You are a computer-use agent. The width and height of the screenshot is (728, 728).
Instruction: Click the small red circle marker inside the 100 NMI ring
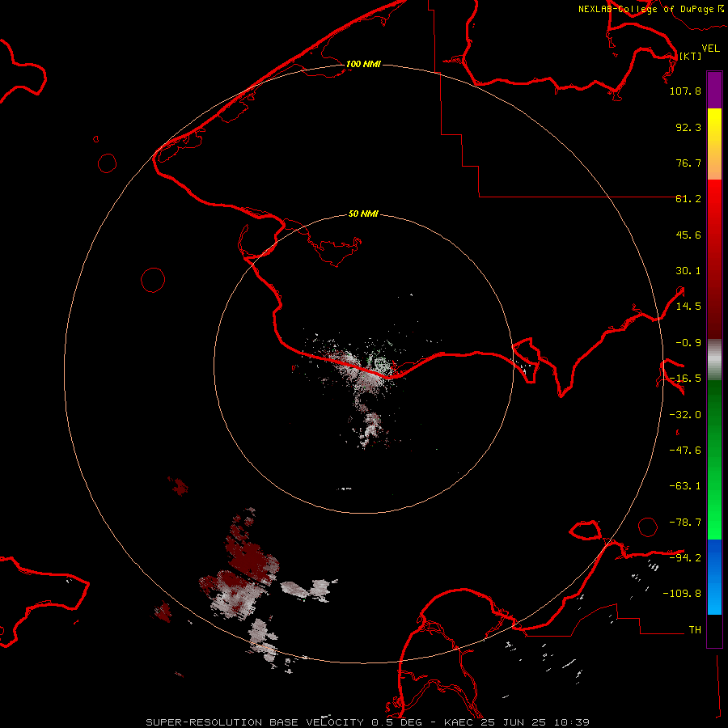point(153,280)
